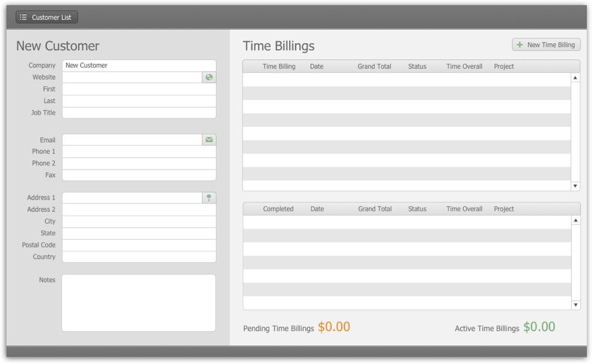This screenshot has height=364, width=592.
Task: Focus the Country field
Action: [139, 256]
